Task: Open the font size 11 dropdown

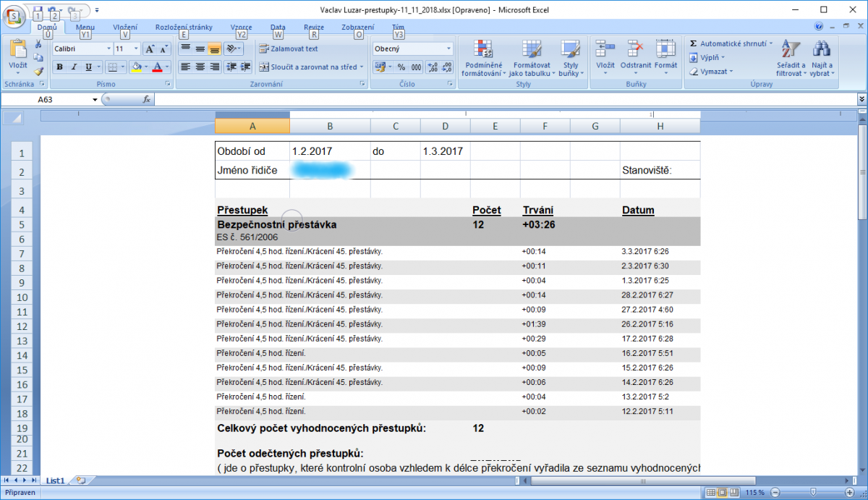Action: (x=137, y=48)
